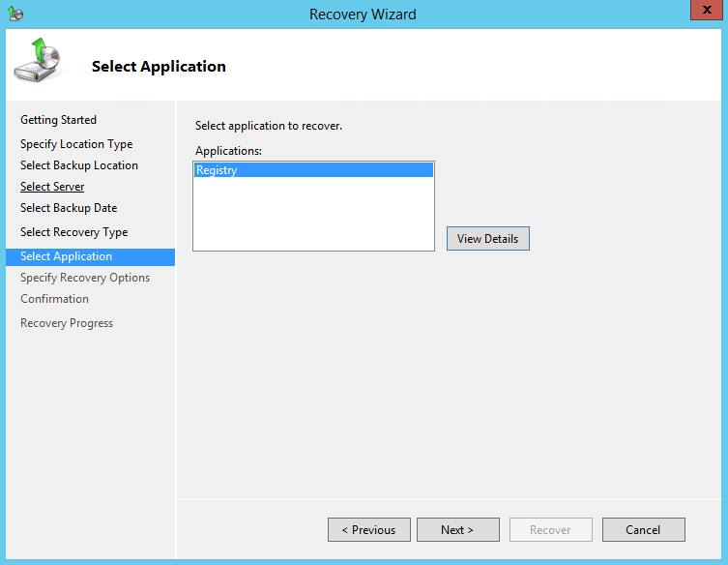Jump to the Getting Started step

(x=59, y=120)
